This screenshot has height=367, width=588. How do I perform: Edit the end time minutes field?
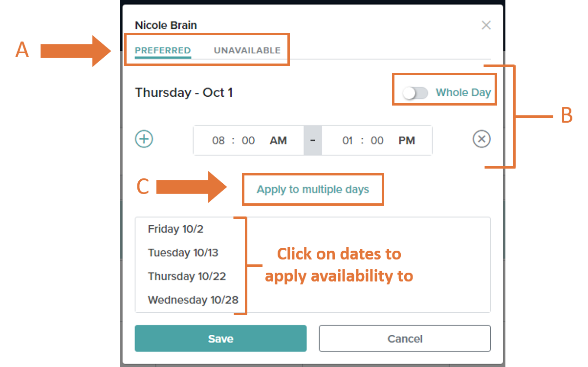click(377, 141)
